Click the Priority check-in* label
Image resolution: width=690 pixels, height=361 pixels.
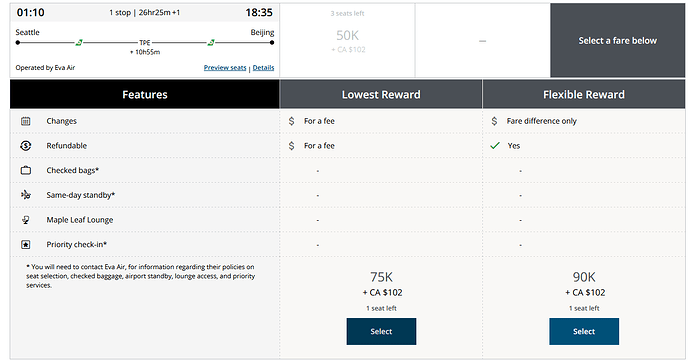[77, 244]
